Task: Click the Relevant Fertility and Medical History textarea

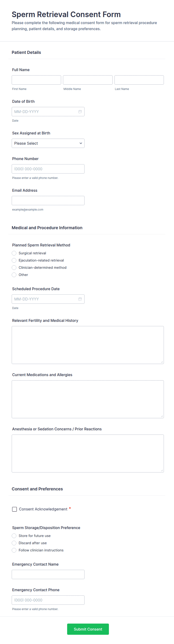Action: click(88, 345)
